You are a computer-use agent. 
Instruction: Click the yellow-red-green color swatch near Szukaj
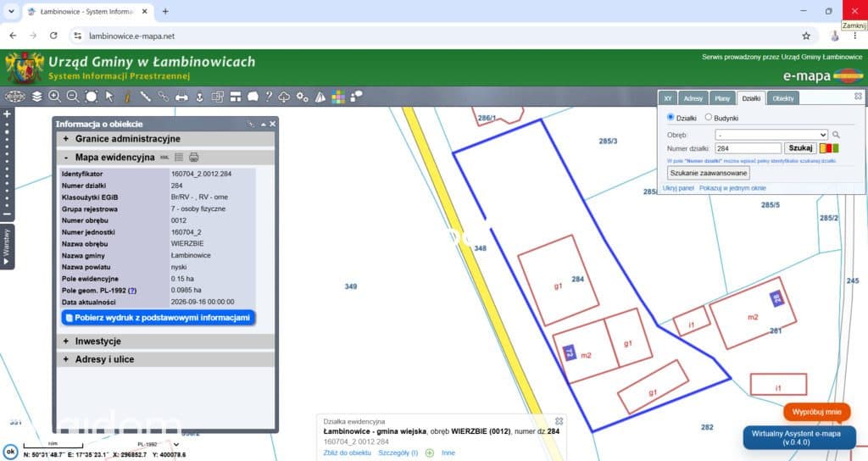[829, 147]
